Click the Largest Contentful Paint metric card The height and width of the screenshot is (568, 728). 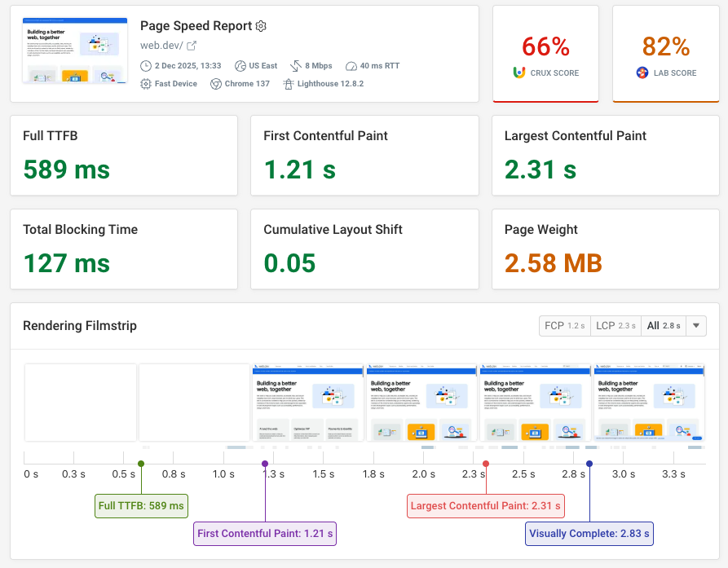605,155
